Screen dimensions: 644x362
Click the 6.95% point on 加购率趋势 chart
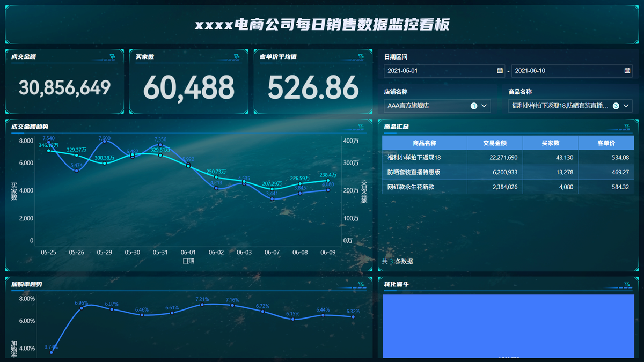pyautogui.click(x=82, y=308)
